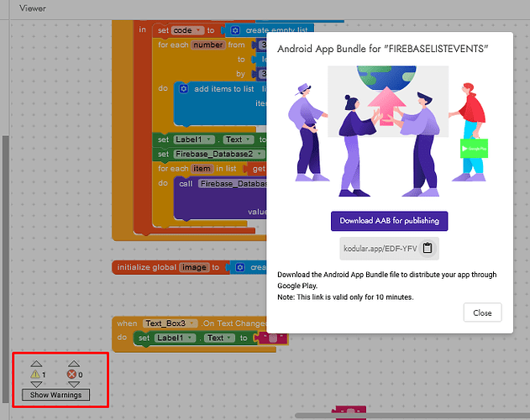Click gear icon on initialize global image block
The height and width of the screenshot is (420, 530).
240,267
